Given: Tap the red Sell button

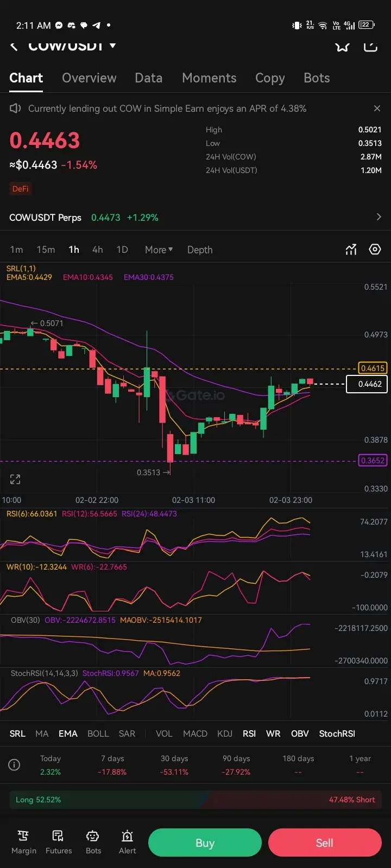Looking at the screenshot, I should 325,843.
